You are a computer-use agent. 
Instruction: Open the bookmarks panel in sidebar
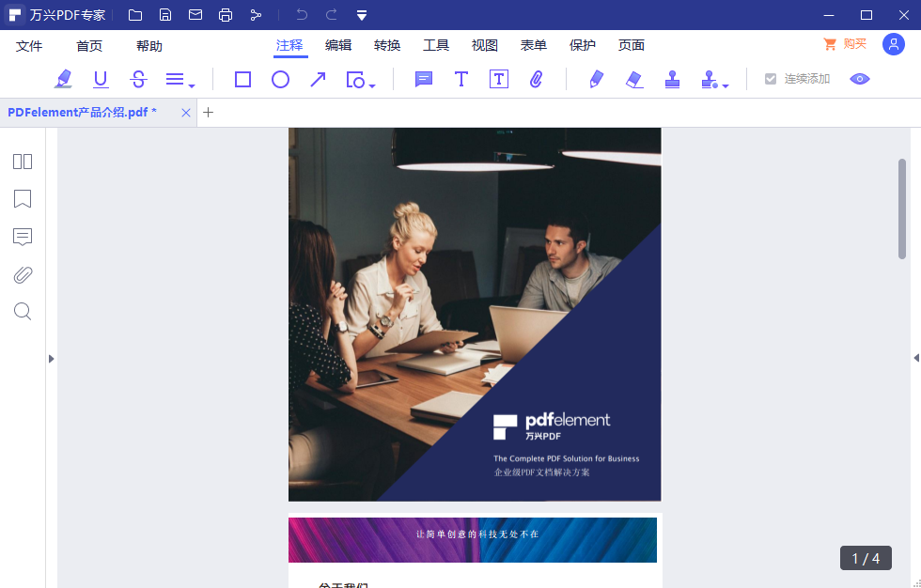(x=23, y=199)
